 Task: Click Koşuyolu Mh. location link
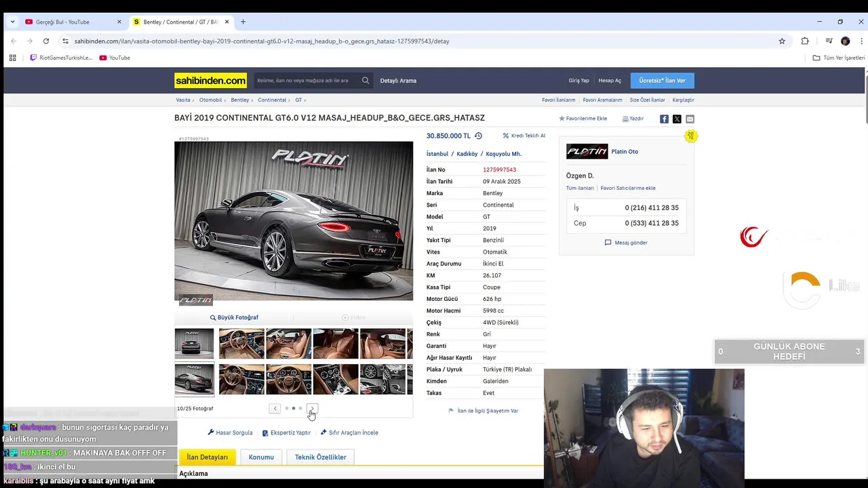pyautogui.click(x=504, y=154)
